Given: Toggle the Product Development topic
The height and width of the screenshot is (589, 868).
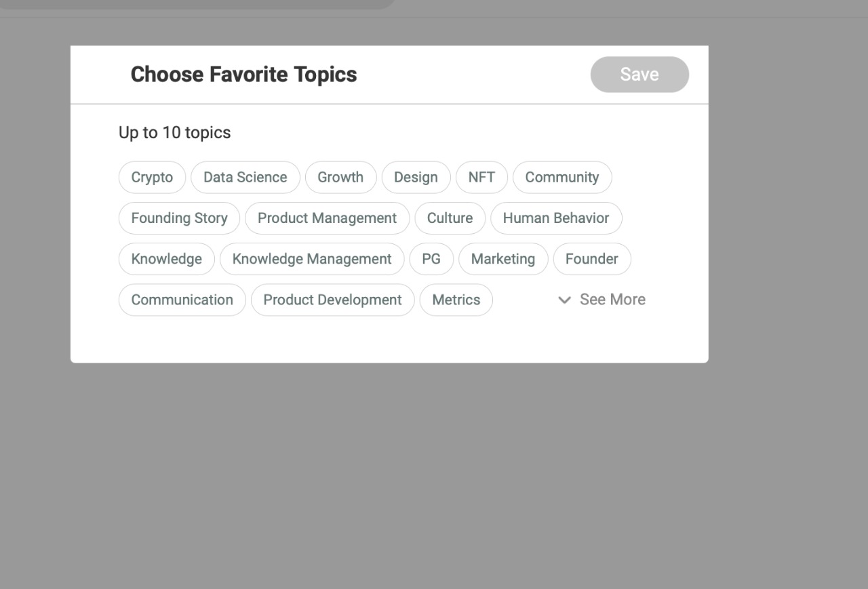Looking at the screenshot, I should tap(332, 300).
